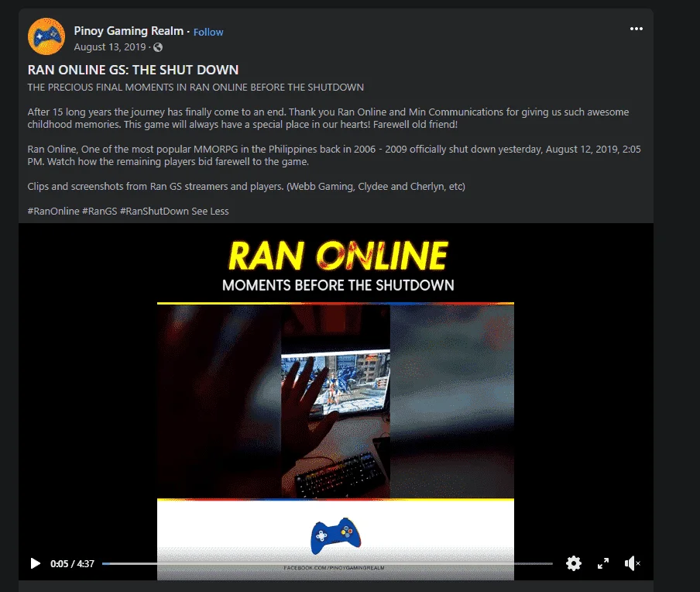Image resolution: width=700 pixels, height=592 pixels.
Task: Unmute the video sound
Action: tap(632, 563)
